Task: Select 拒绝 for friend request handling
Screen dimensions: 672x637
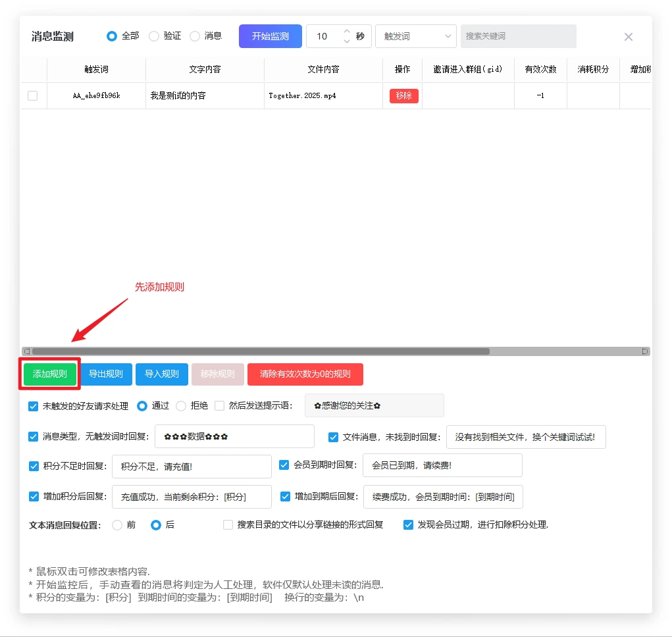Action: click(x=181, y=406)
